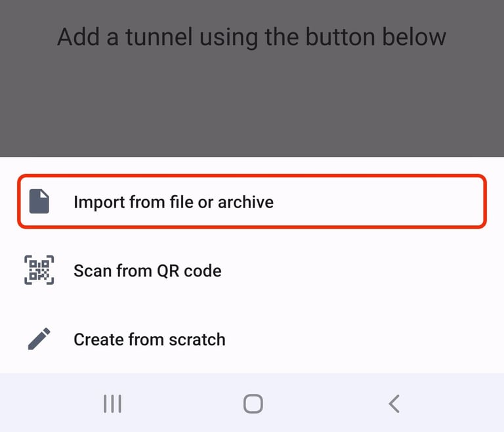
Task: Tap the word "archive" in import option
Action: click(245, 202)
